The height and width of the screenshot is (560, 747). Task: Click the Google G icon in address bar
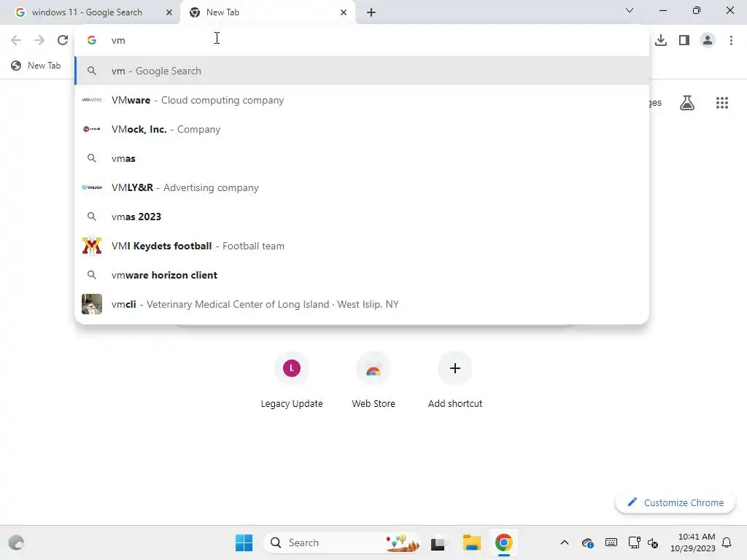[x=91, y=40]
